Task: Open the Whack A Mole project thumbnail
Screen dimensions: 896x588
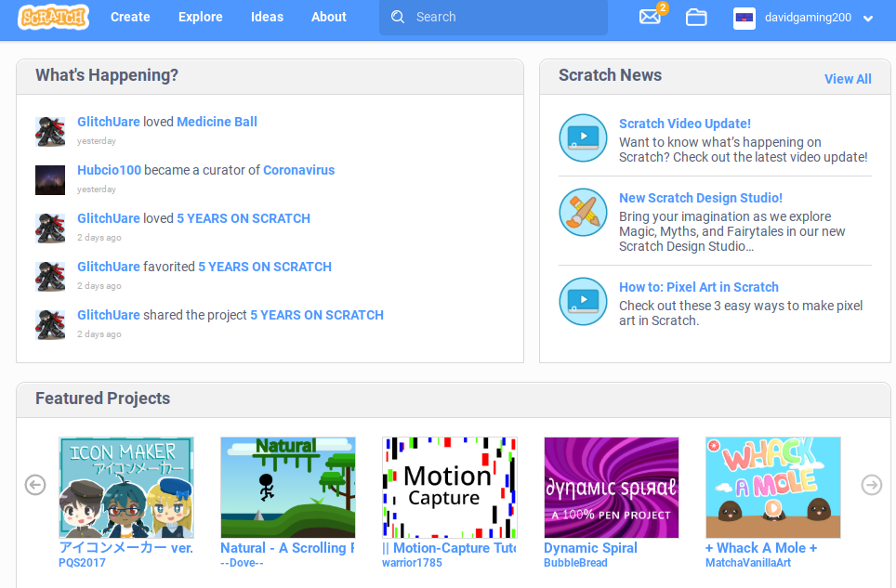Action: [x=773, y=488]
